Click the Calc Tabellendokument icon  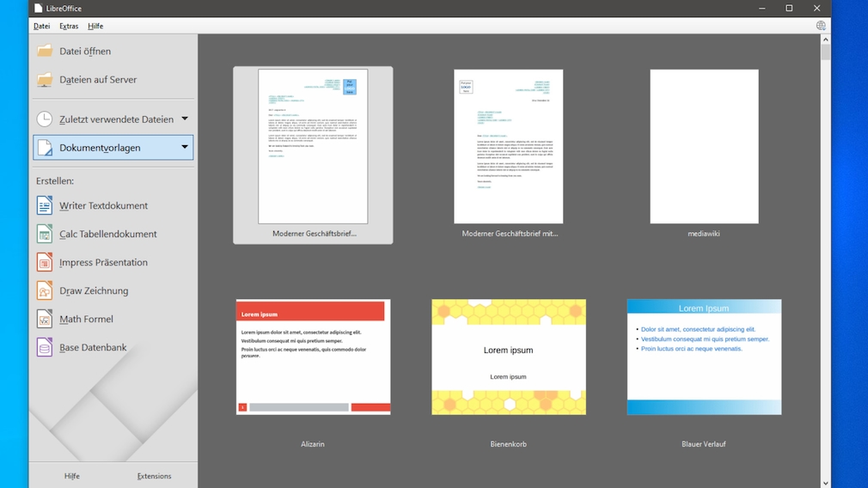pos(45,234)
